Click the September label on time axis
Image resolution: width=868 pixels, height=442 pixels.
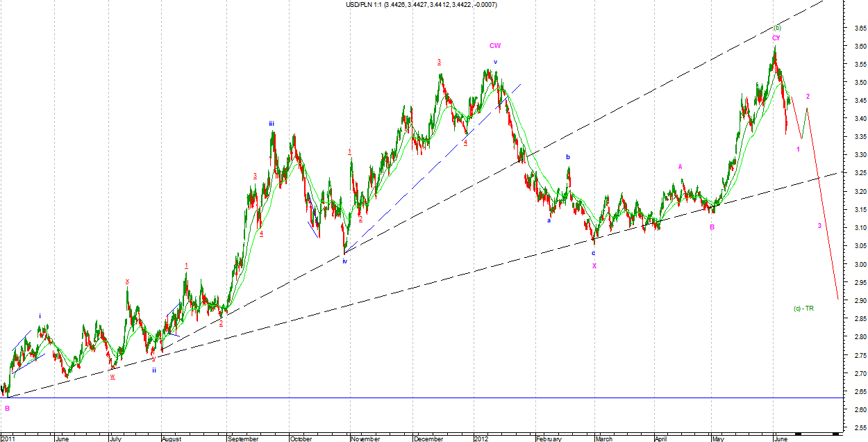(243, 439)
